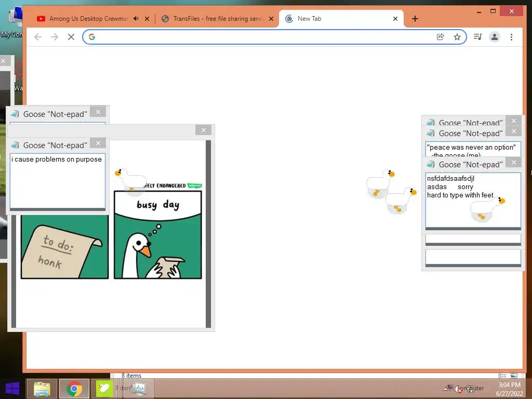This screenshot has width=532, height=399.
Task: Maximize the Chrome window
Action: (493, 11)
